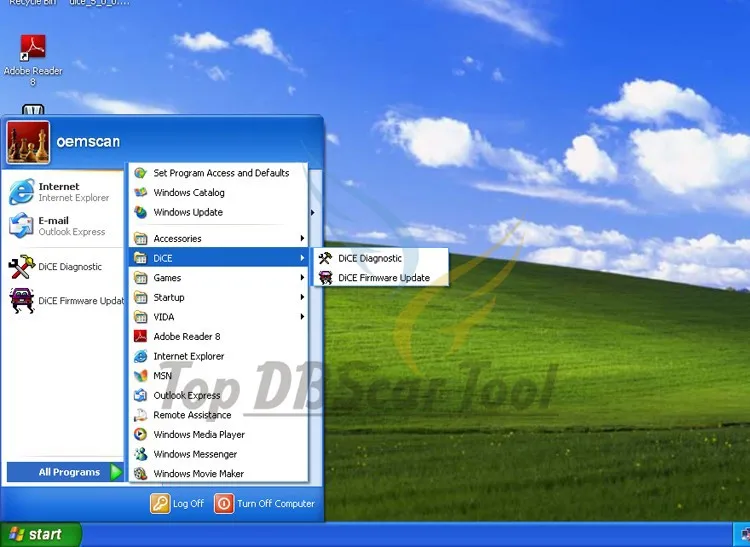Launch DiCE Diagnostic from recent programs list
Screen dimensions: 750x547
coord(62,267)
